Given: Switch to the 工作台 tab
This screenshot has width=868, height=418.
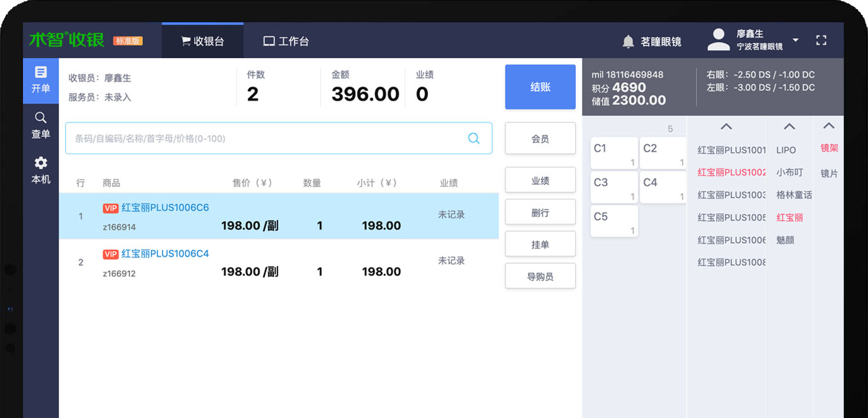Looking at the screenshot, I should coord(286,40).
